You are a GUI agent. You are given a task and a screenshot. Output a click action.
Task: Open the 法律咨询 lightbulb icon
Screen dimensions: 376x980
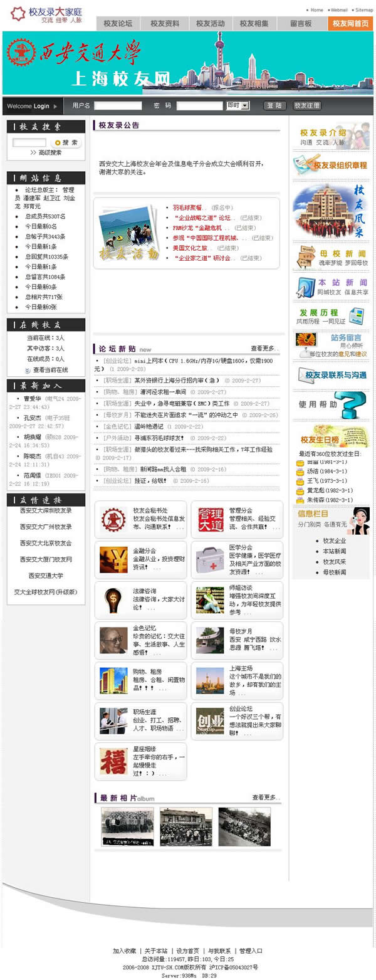[x=113, y=600]
